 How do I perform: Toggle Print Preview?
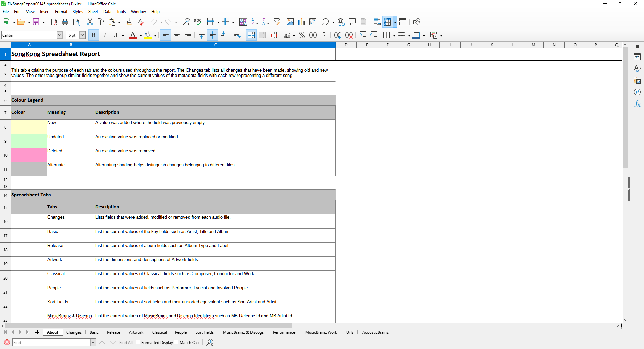[x=76, y=22]
